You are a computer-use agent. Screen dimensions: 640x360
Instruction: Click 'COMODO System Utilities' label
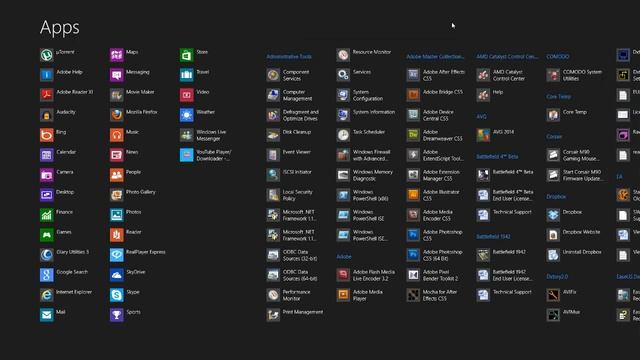pyautogui.click(x=582, y=75)
